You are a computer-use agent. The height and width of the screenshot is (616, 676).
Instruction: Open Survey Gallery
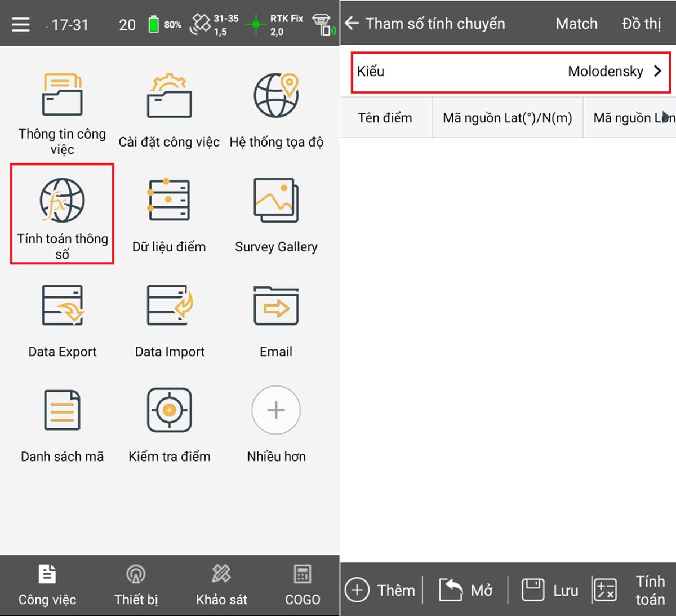(x=276, y=201)
